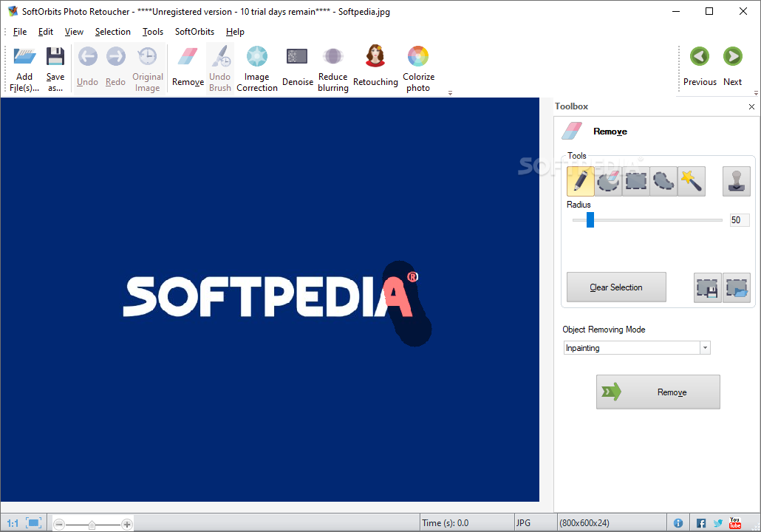Viewport: 761px width, 532px height.
Task: Click the Clear Selection button
Action: pos(616,287)
